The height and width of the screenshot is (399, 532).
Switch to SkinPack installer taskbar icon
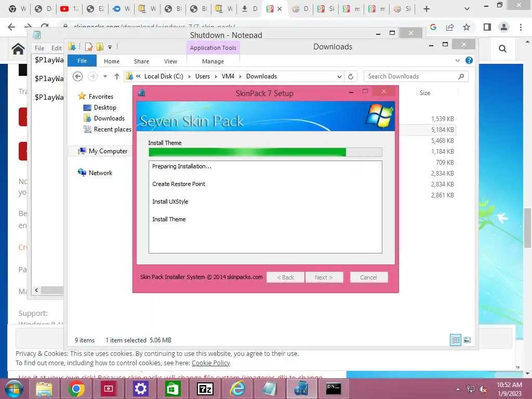point(301,389)
